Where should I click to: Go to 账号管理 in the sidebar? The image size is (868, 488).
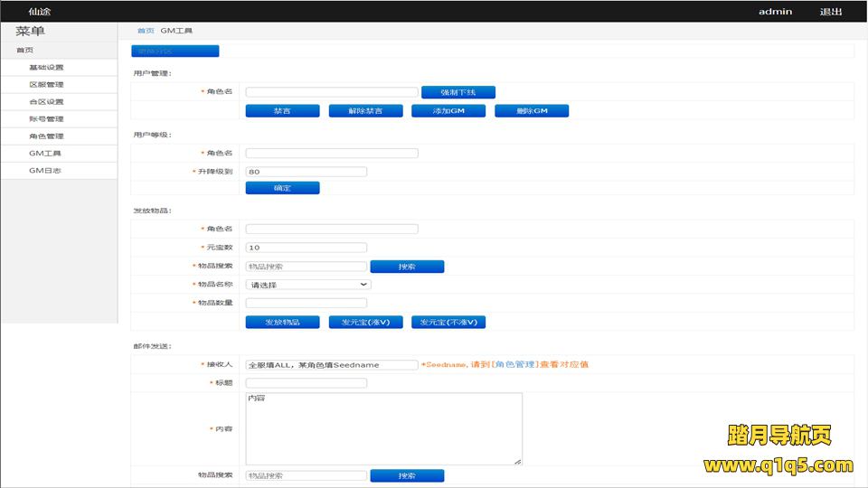pos(46,119)
